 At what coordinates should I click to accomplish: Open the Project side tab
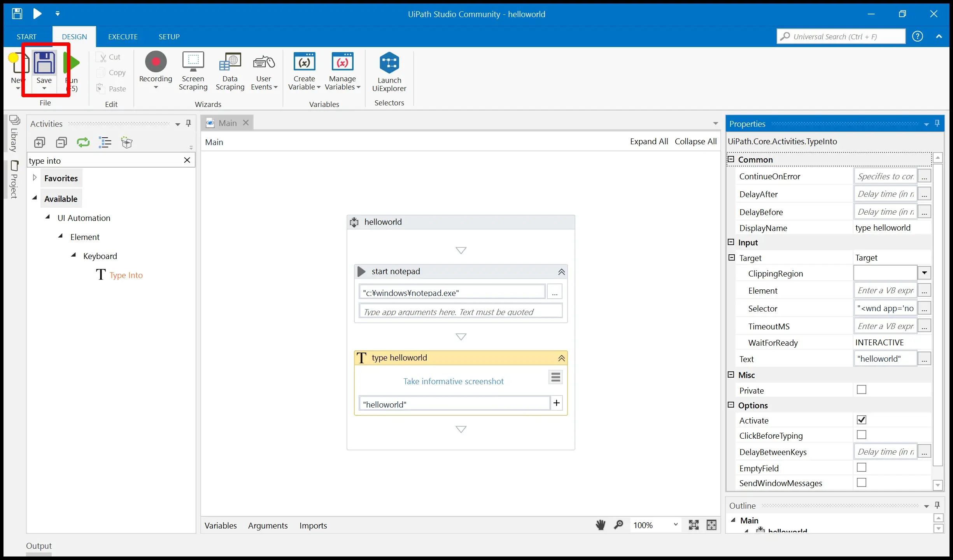pos(14,179)
